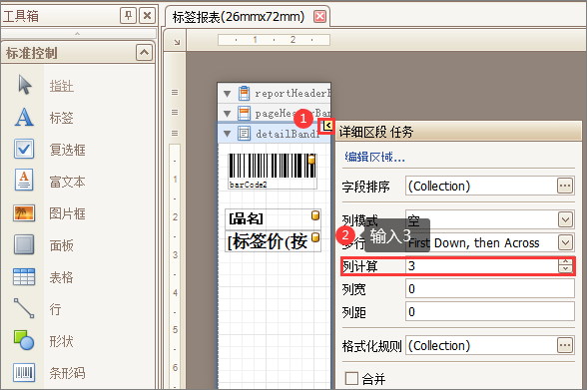This screenshot has width=588, height=390.
Task: Click the ruler corner arrow icon
Action: (x=177, y=42)
